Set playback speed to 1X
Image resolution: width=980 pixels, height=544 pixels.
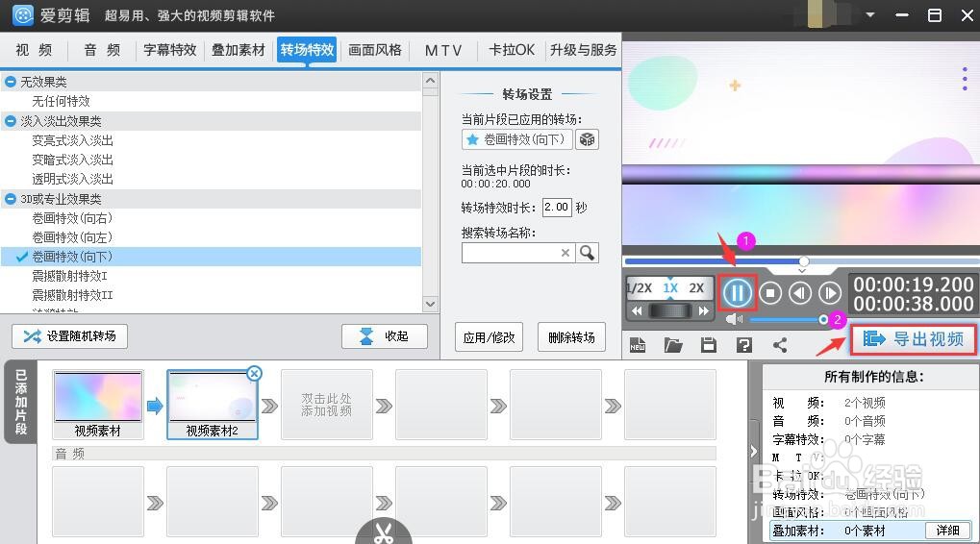coord(670,288)
